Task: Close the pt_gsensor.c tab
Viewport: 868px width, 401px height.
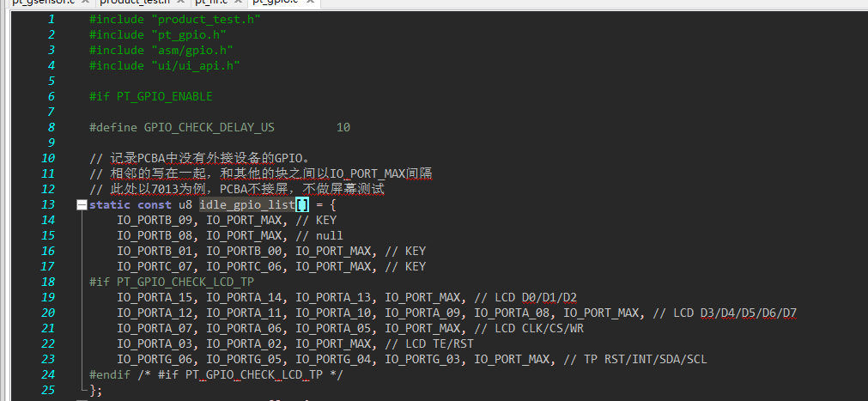Action: 87,3
